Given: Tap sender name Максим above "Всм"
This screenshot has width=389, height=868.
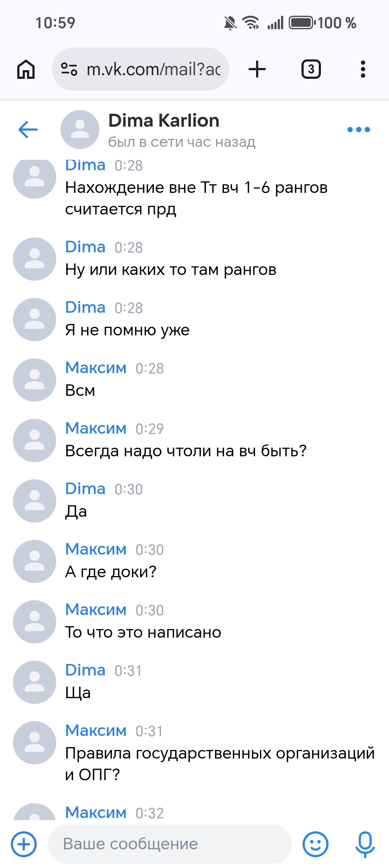Looking at the screenshot, I should (96, 368).
